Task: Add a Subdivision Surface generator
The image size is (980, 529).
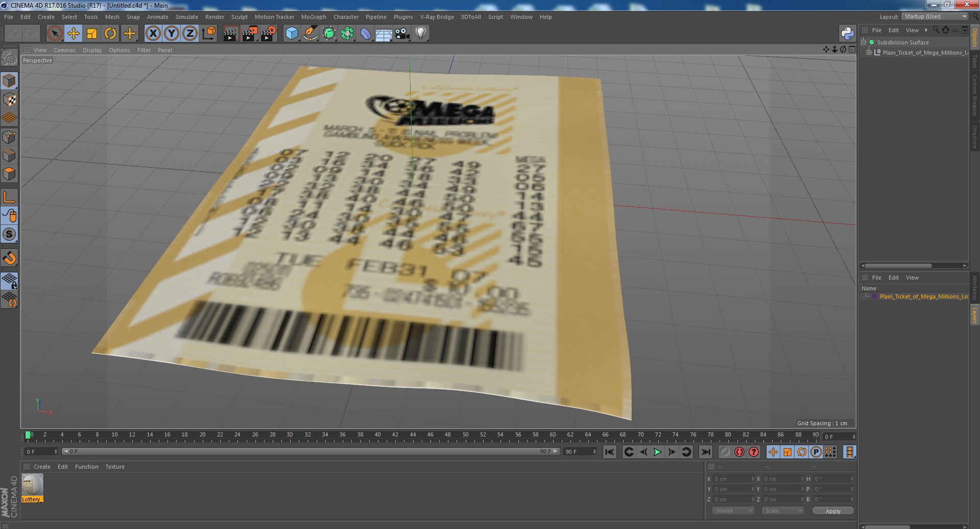Action: click(x=329, y=34)
